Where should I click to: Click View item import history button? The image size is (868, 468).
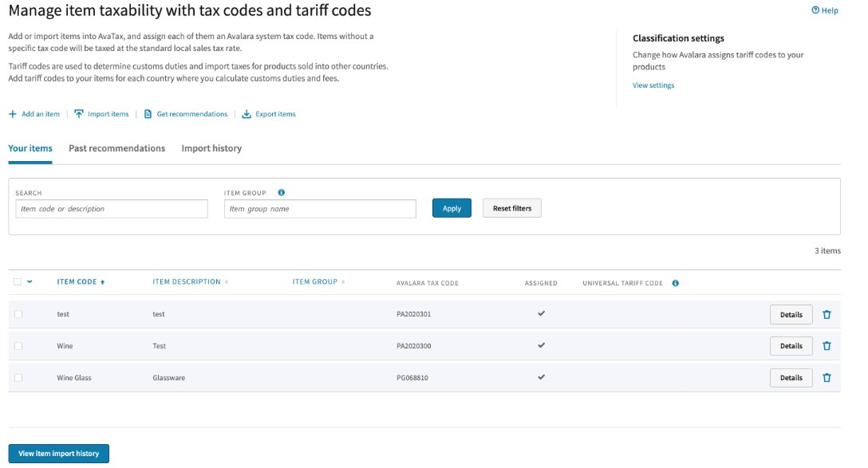tap(59, 454)
